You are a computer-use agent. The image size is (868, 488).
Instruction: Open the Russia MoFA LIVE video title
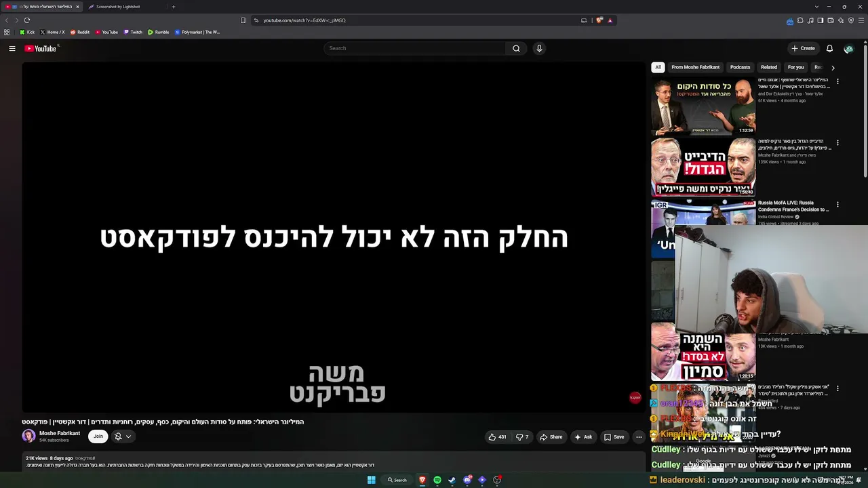click(793, 206)
